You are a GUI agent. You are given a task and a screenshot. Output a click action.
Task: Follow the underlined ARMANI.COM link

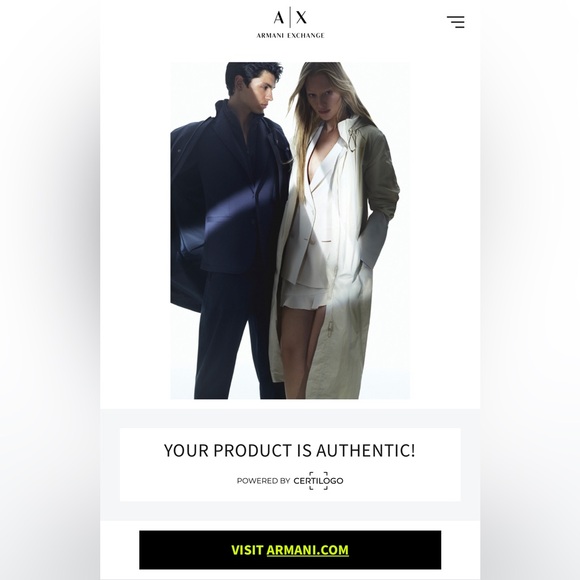307,550
